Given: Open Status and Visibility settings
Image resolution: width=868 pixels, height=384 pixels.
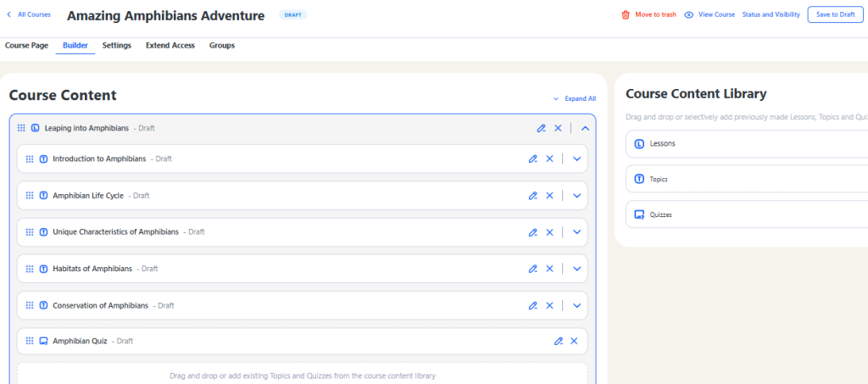Looking at the screenshot, I should coord(771,14).
